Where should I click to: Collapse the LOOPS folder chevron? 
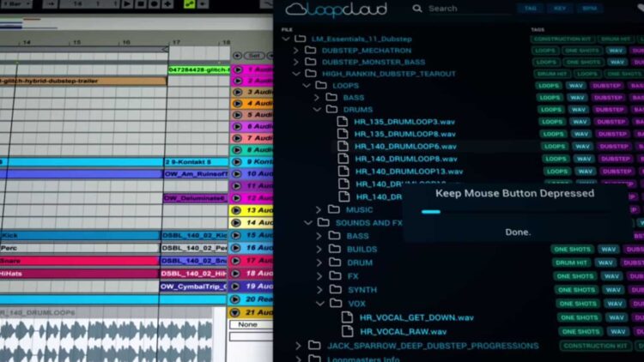[307, 86]
